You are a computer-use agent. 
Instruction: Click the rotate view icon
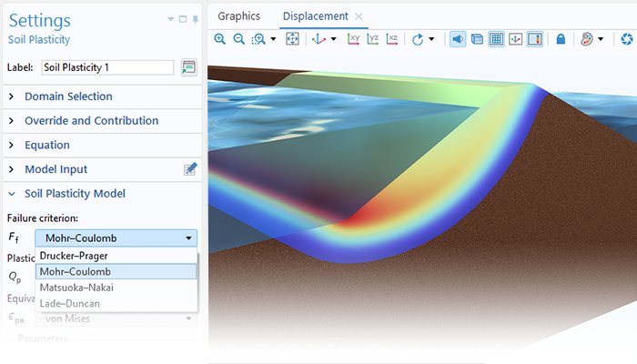click(418, 39)
